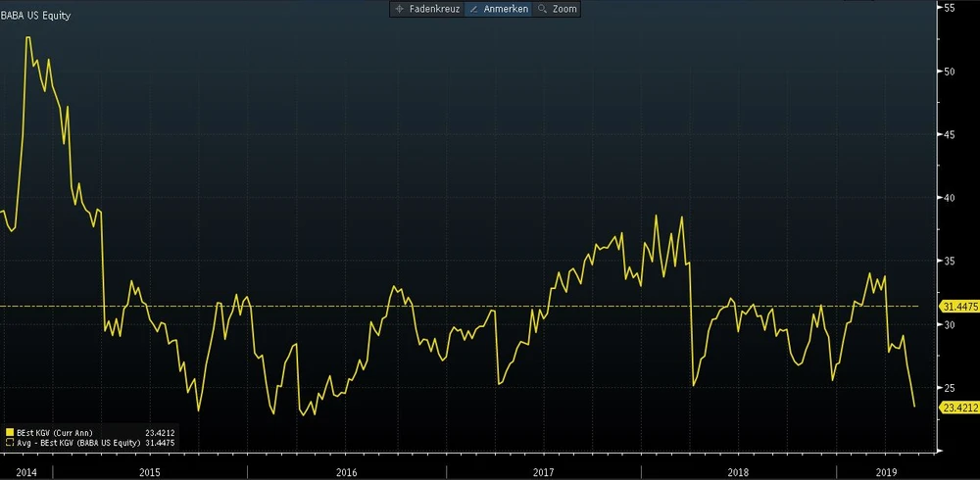Click the 23.4212 value in the legend
This screenshot has height=480, width=980.
(x=161, y=430)
